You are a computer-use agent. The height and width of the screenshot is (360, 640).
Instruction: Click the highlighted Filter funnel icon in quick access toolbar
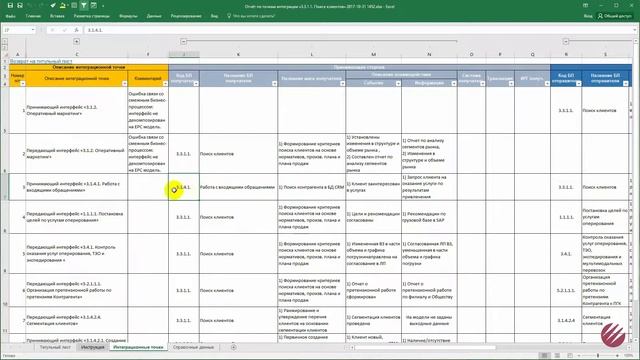coord(84,6)
